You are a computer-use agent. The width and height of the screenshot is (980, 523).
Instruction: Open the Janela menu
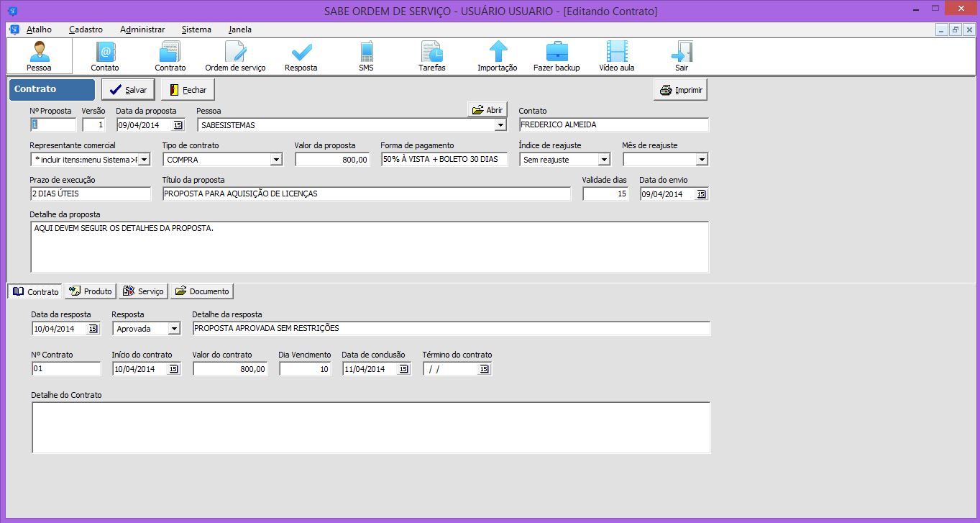[x=240, y=29]
